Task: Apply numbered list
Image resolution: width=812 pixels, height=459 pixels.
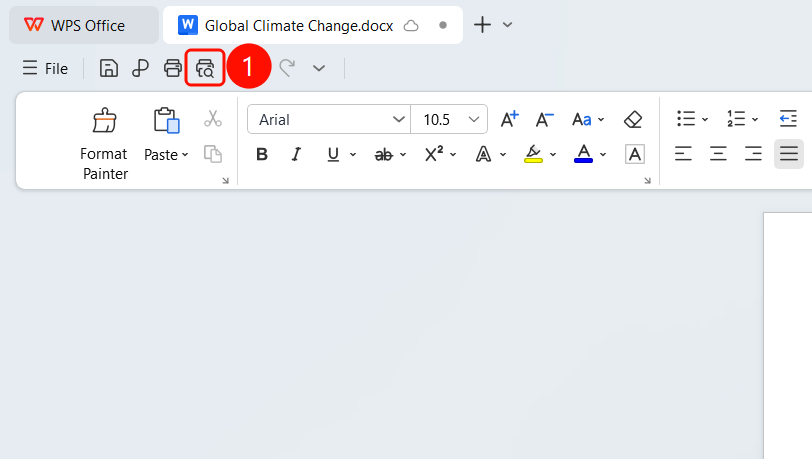Action: pyautogui.click(x=736, y=119)
